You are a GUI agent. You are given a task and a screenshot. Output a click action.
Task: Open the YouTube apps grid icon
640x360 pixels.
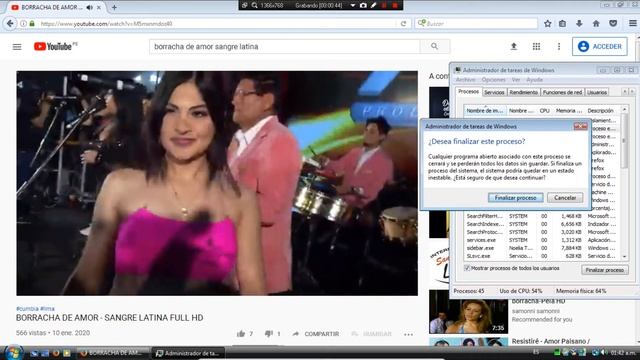click(x=536, y=47)
